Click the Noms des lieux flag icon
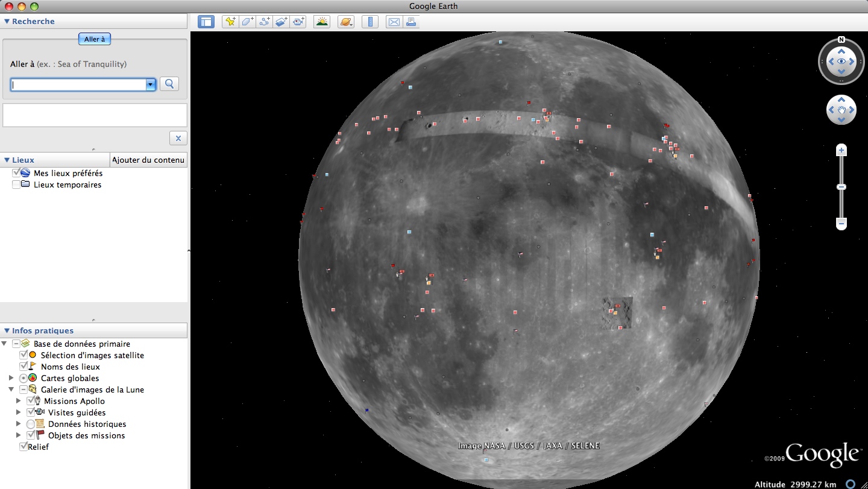The image size is (868, 489). [x=33, y=367]
